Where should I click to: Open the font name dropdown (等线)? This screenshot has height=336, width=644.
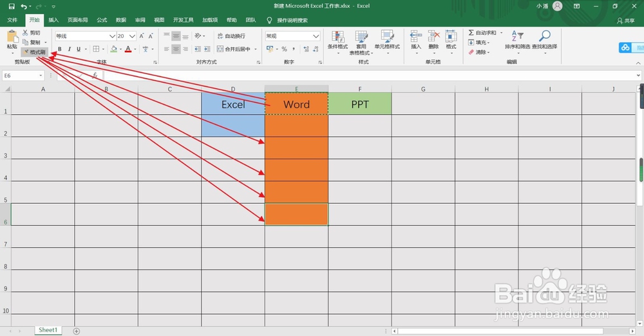point(112,36)
